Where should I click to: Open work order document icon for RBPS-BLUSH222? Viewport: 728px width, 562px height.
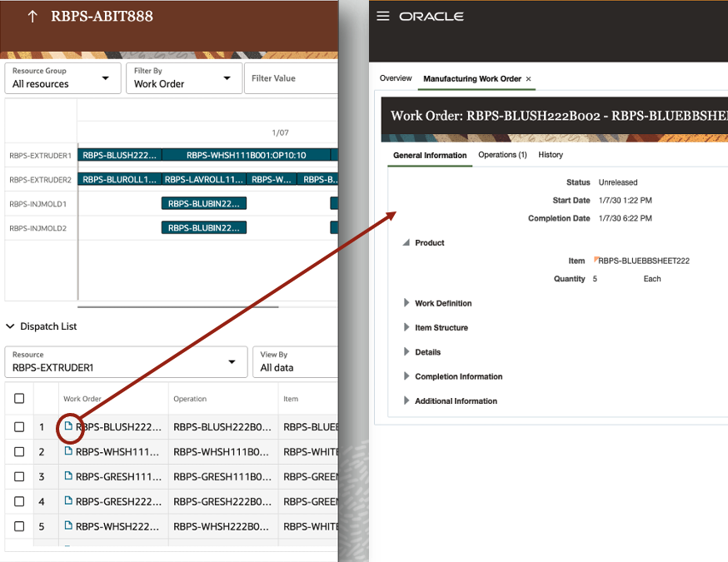[x=68, y=426]
